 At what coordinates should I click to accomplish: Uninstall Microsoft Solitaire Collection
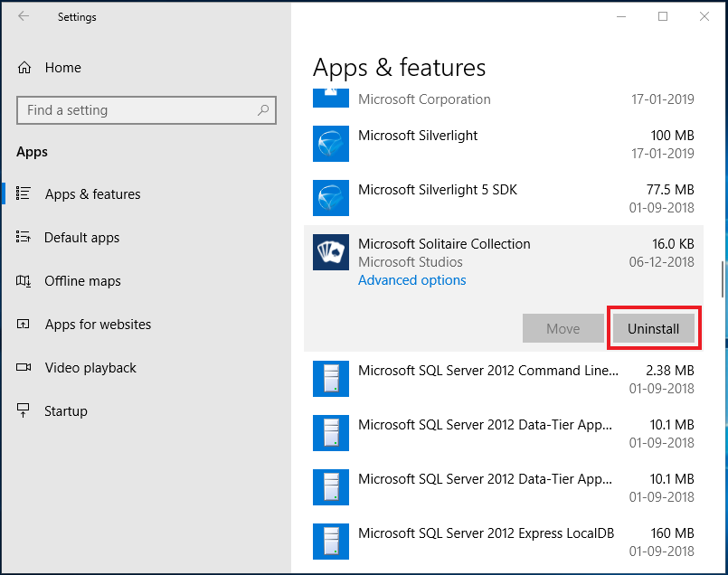click(654, 328)
